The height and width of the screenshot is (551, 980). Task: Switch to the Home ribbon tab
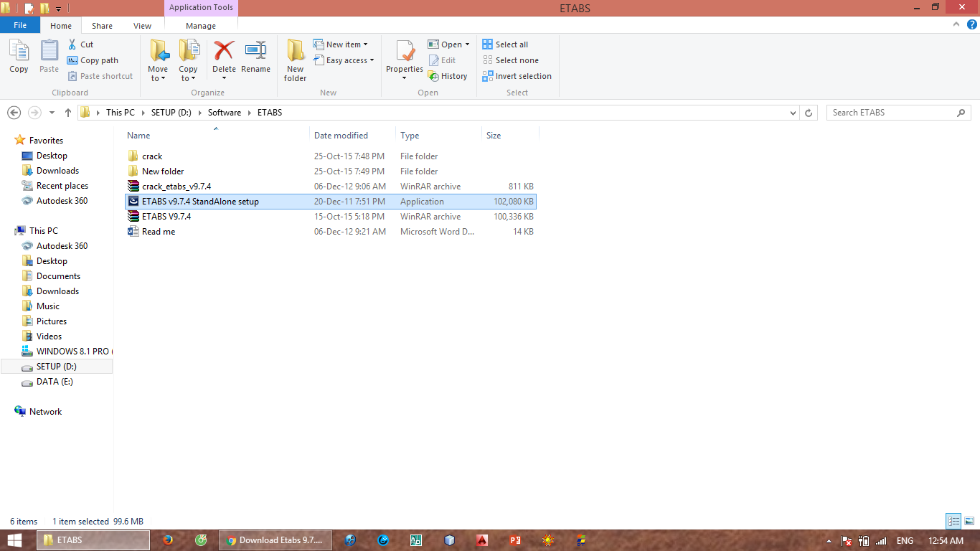coord(61,26)
